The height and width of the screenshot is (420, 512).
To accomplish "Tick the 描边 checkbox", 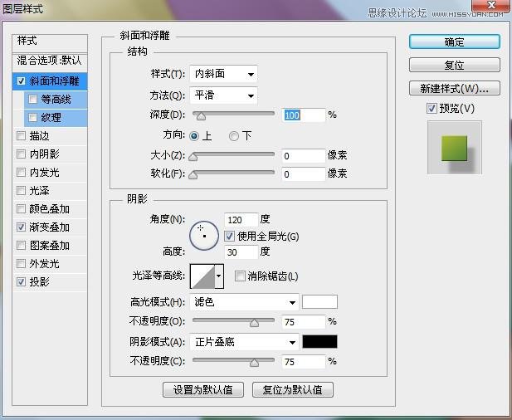I will coord(22,136).
